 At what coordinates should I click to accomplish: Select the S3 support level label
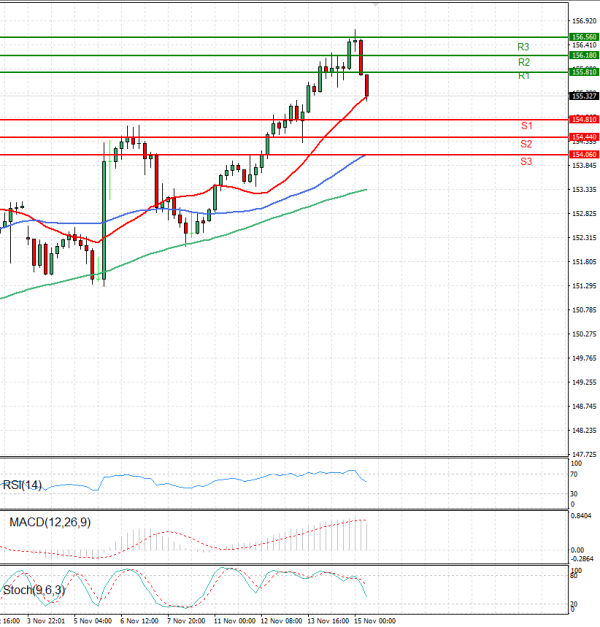pyautogui.click(x=526, y=161)
